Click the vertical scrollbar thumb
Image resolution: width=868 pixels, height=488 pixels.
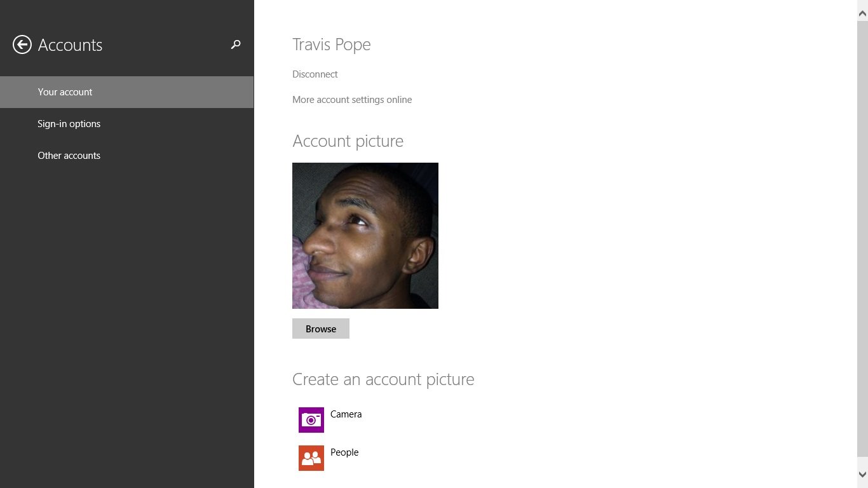coord(862,238)
